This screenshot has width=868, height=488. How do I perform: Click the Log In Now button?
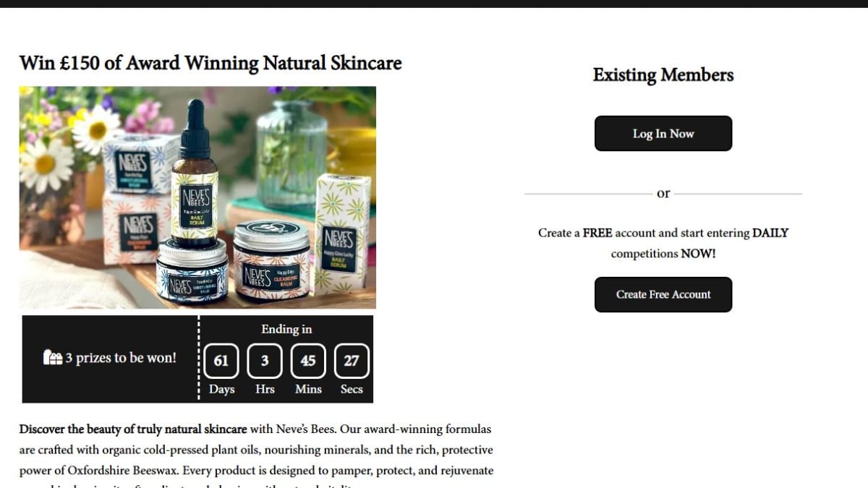tap(663, 134)
